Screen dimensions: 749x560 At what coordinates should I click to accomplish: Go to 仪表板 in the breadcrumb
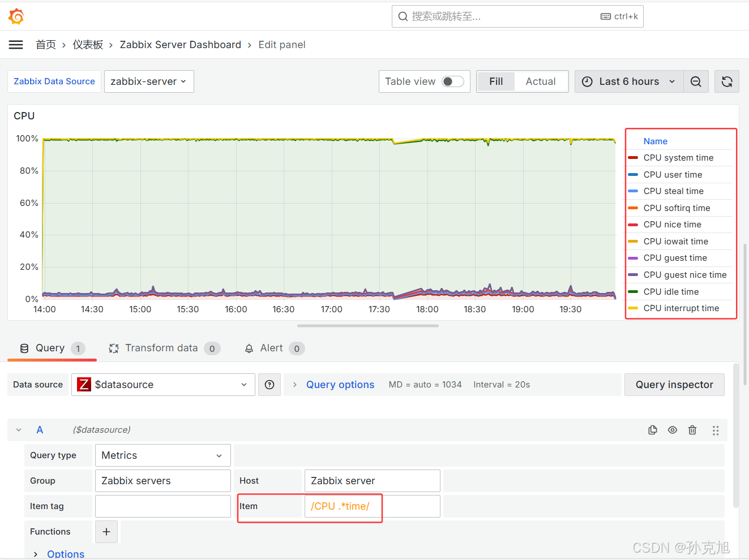coord(88,45)
